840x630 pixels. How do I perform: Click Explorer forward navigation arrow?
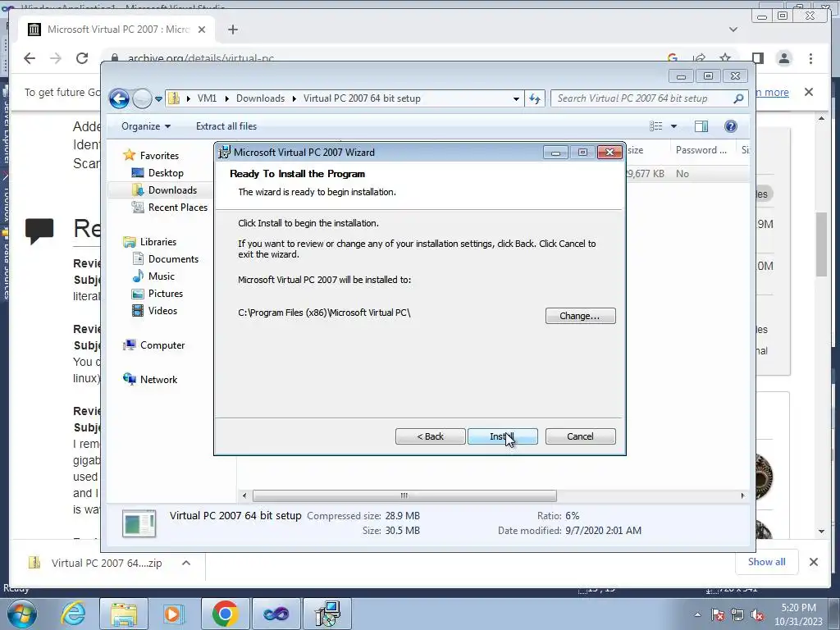[142, 98]
